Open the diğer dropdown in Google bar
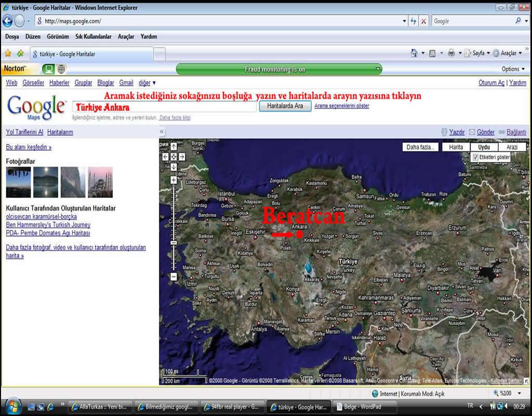Screen dimensions: 532x416 (147, 83)
